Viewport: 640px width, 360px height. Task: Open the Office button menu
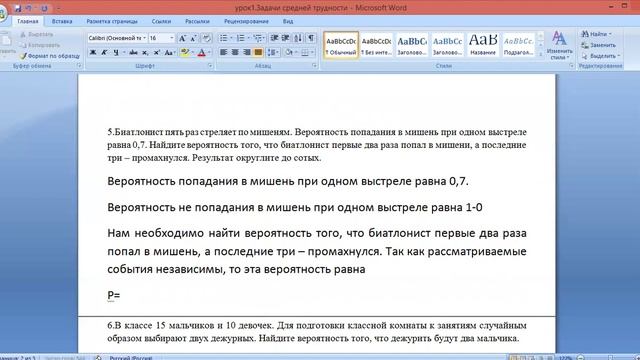click(2, 13)
